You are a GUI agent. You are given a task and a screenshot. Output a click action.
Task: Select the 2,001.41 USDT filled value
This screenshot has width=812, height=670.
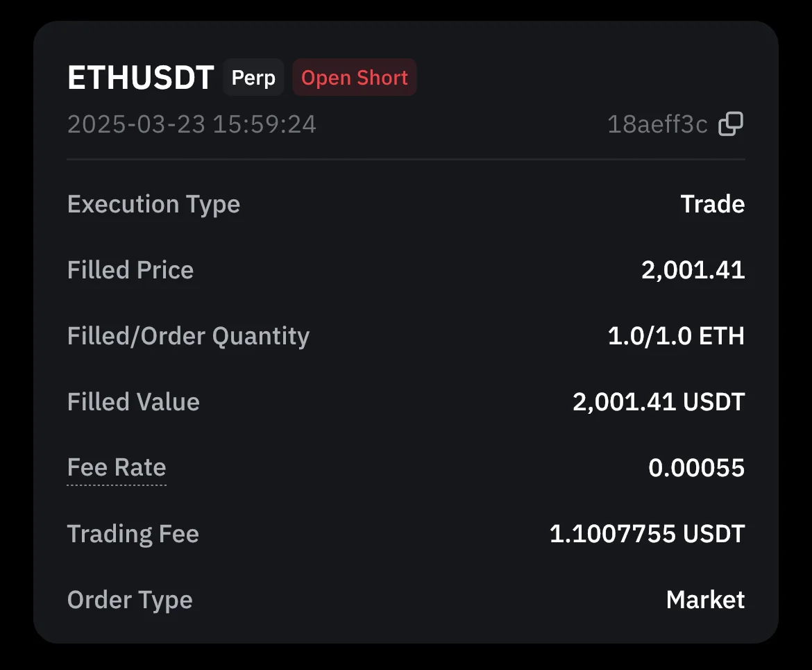click(658, 402)
